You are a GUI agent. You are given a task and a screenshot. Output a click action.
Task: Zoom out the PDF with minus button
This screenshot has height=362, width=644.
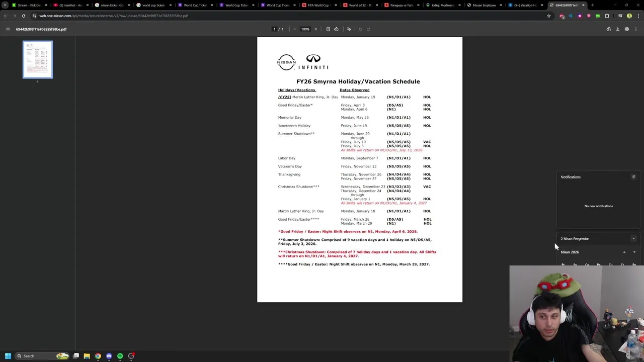(295, 29)
